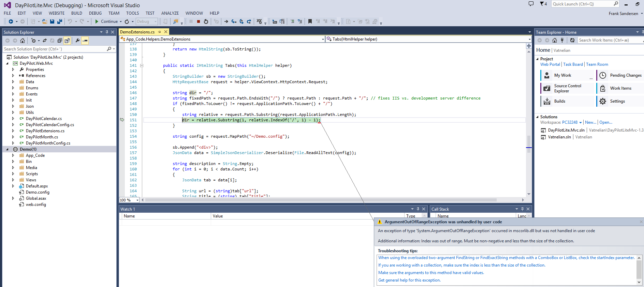Expand the References node

(x=13, y=76)
